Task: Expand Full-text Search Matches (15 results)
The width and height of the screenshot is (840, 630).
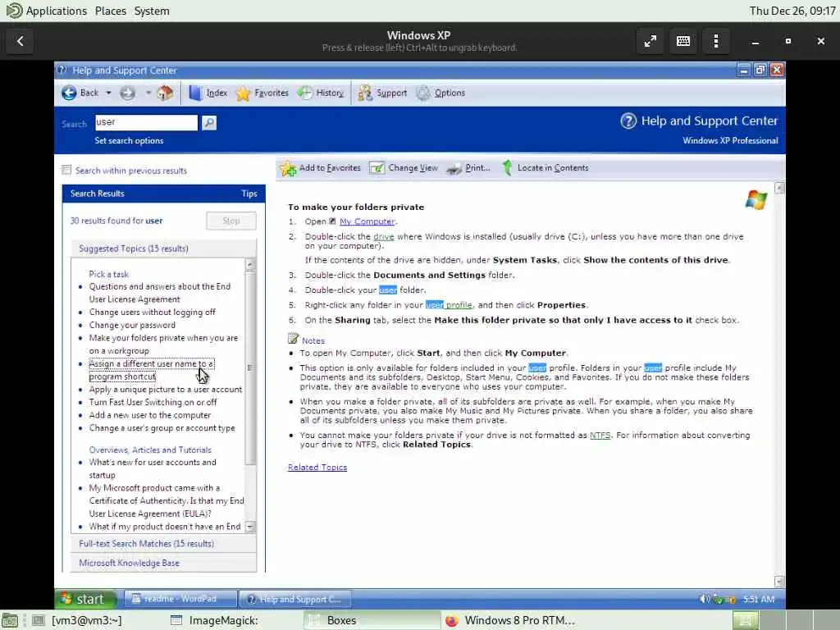Action: click(x=163, y=543)
